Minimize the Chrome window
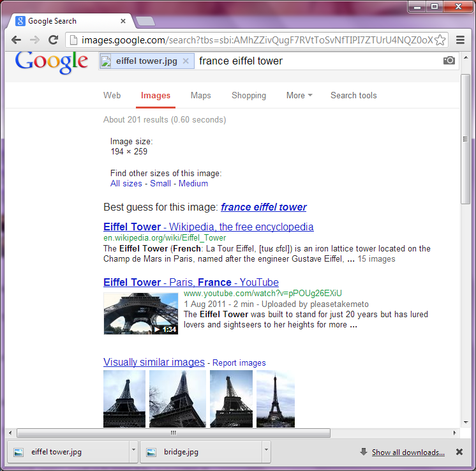Image resolution: width=476 pixels, height=471 pixels. 417,6
